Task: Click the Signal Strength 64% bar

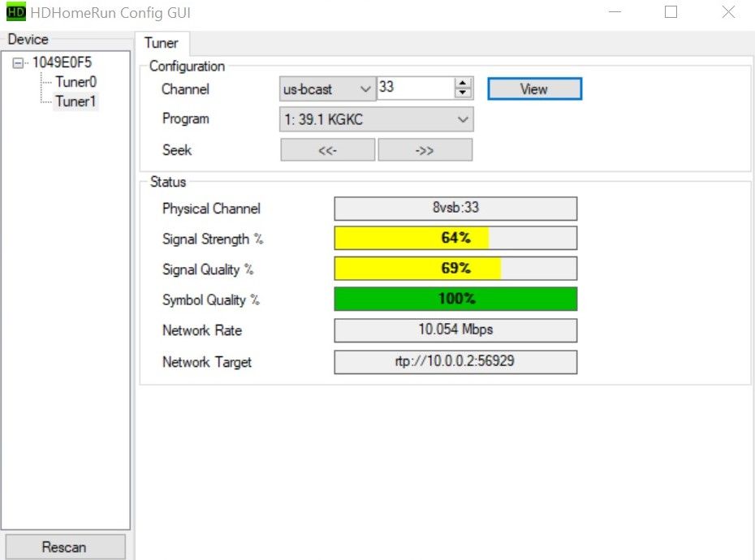Action: point(455,238)
